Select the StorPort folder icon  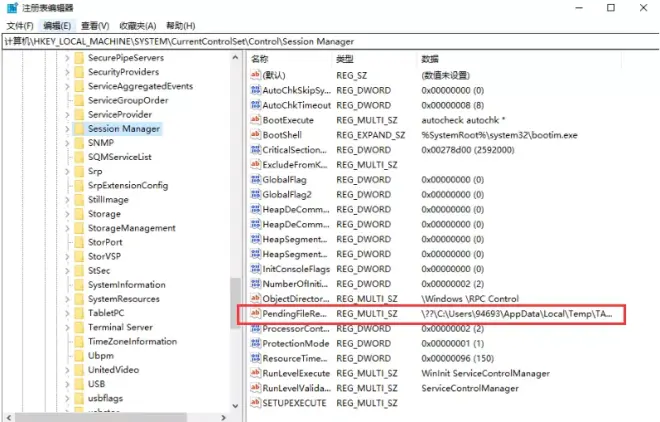click(79, 242)
